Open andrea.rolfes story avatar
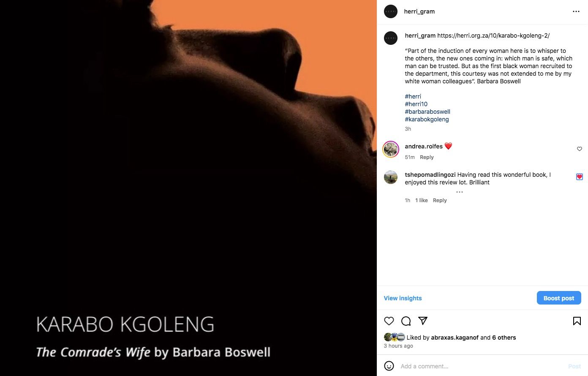The height and width of the screenshot is (376, 588). (x=391, y=149)
